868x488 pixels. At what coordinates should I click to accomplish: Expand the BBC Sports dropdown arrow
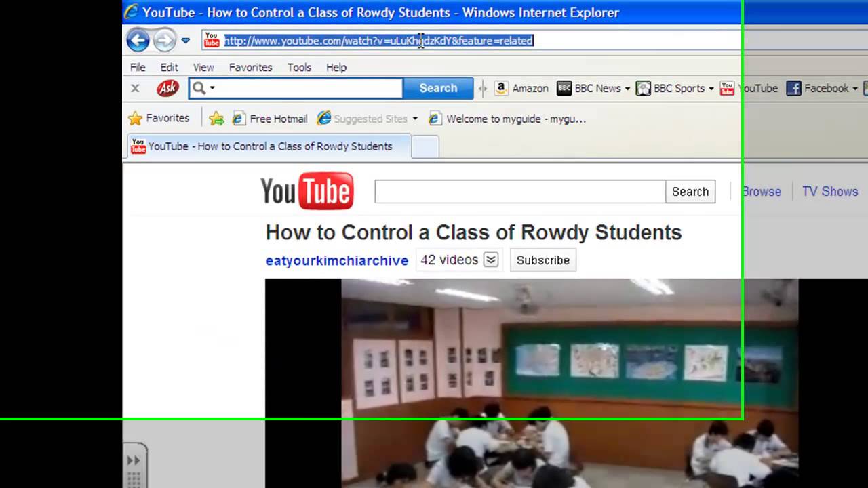(x=711, y=89)
